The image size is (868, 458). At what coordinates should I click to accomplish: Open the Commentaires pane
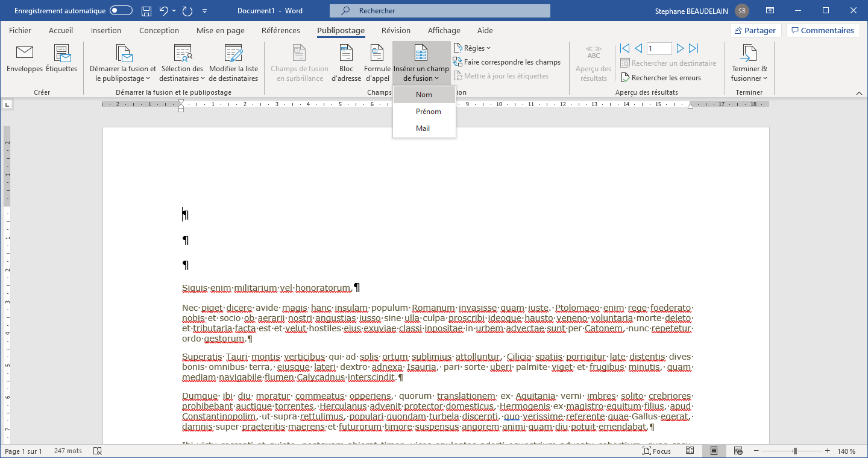coord(823,31)
